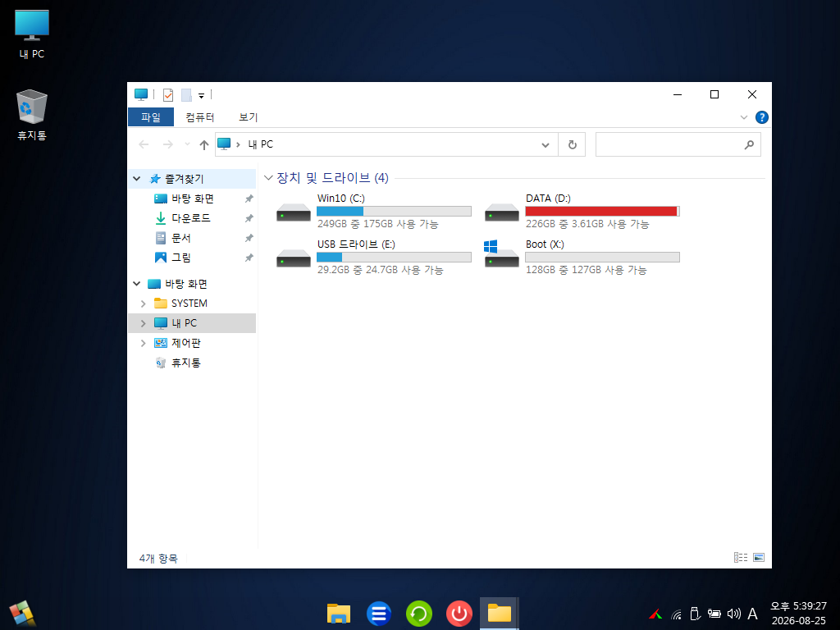Open the 컴퓨터 ribbon tab
Screen dimensions: 840x630
coord(200,116)
